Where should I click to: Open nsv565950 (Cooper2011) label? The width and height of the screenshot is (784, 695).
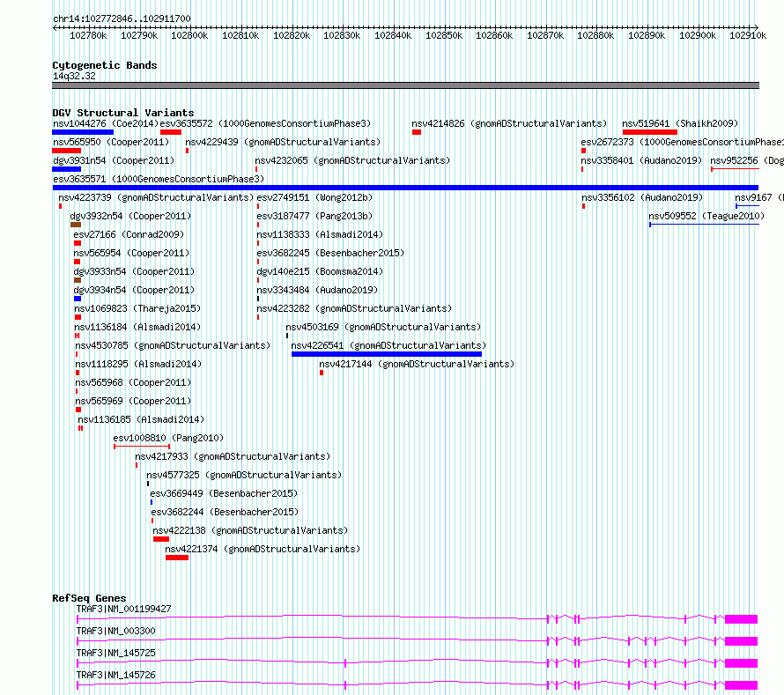[x=111, y=142]
